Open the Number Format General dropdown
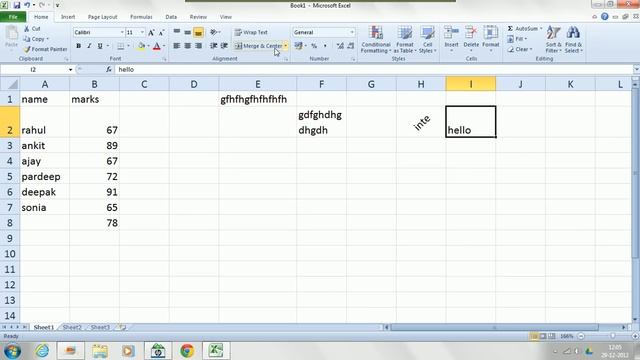This screenshot has width=640, height=360. 352,32
